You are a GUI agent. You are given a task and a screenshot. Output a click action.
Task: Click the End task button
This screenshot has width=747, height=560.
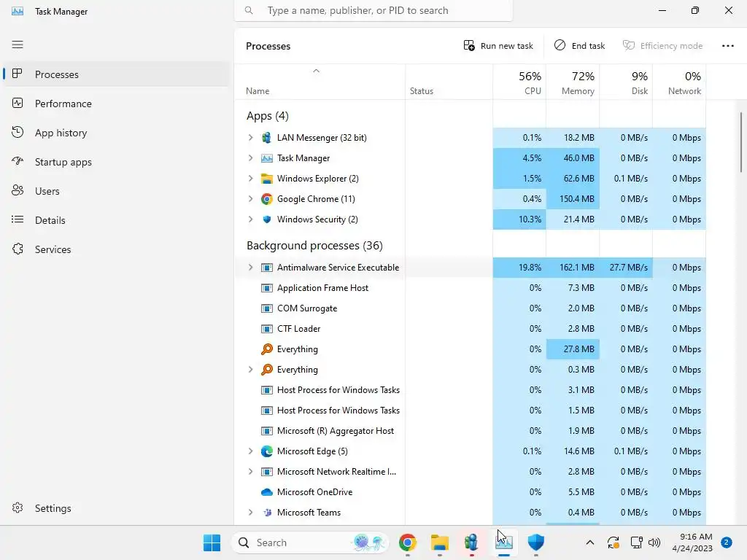(x=579, y=46)
